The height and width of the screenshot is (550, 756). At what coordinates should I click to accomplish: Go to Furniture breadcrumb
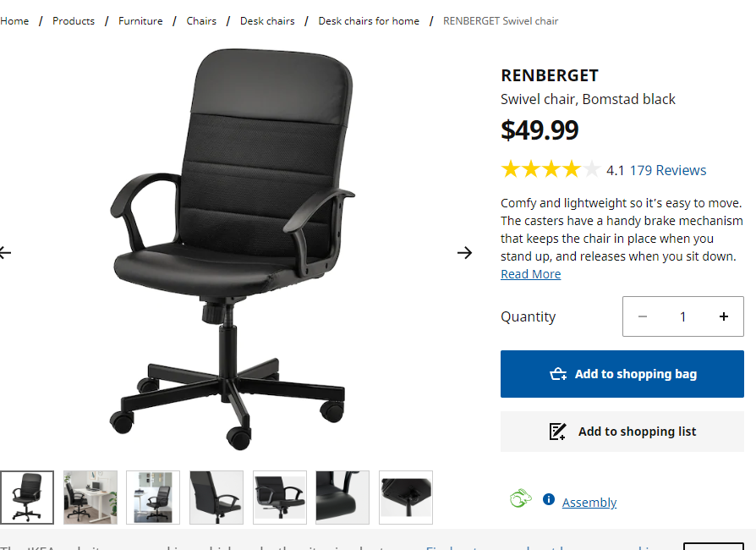[x=140, y=21]
